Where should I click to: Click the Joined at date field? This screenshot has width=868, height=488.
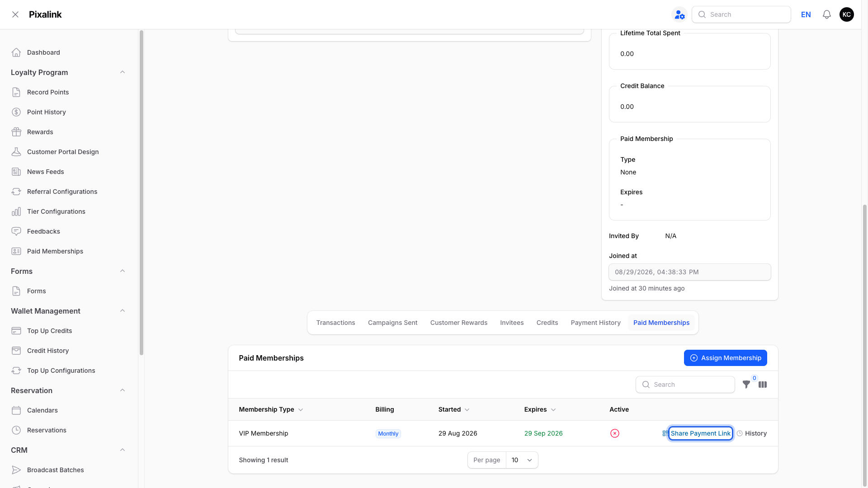[x=689, y=272]
